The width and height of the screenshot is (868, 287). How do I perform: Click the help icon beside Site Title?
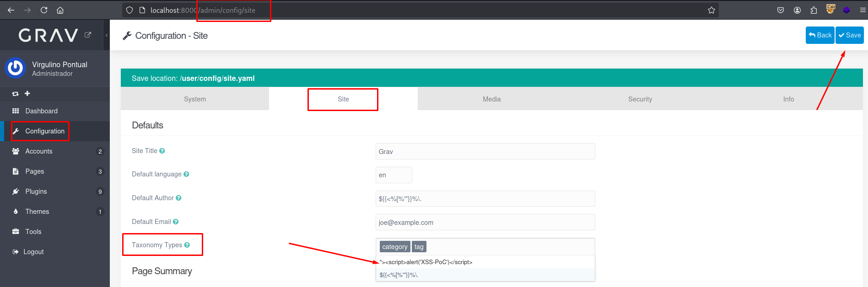coord(162,151)
